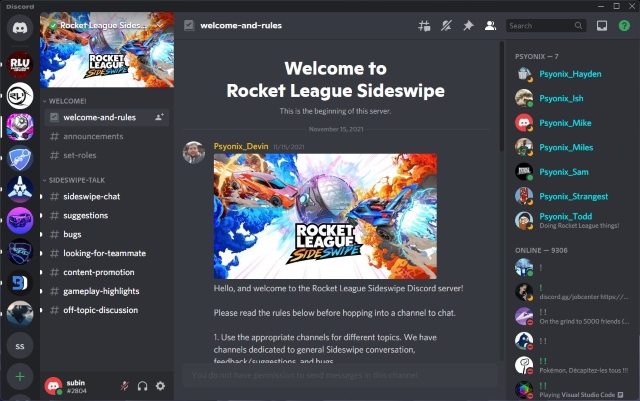Open the looking-for-teammate channel

pos(107,253)
